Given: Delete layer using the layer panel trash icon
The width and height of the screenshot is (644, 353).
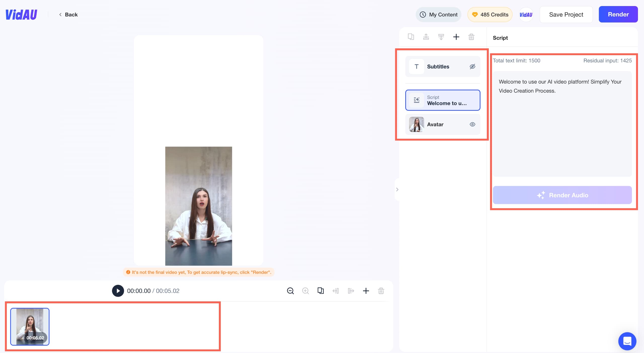Looking at the screenshot, I should (x=471, y=37).
